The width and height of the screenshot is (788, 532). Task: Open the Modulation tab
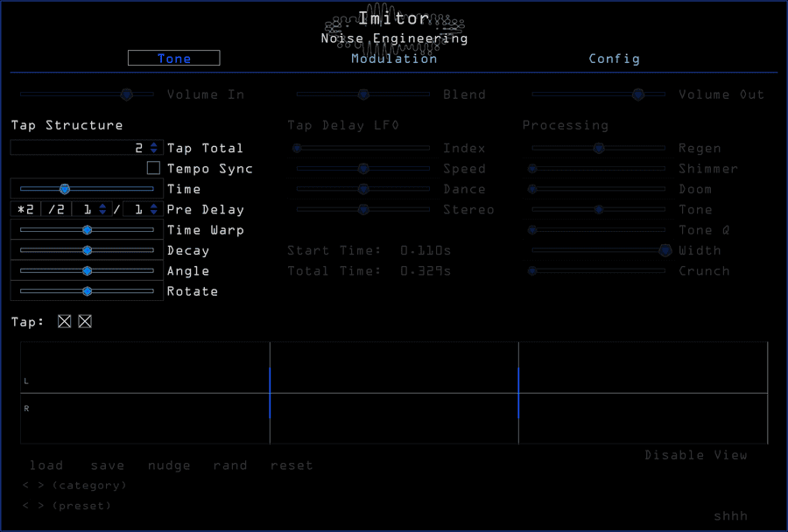394,59
